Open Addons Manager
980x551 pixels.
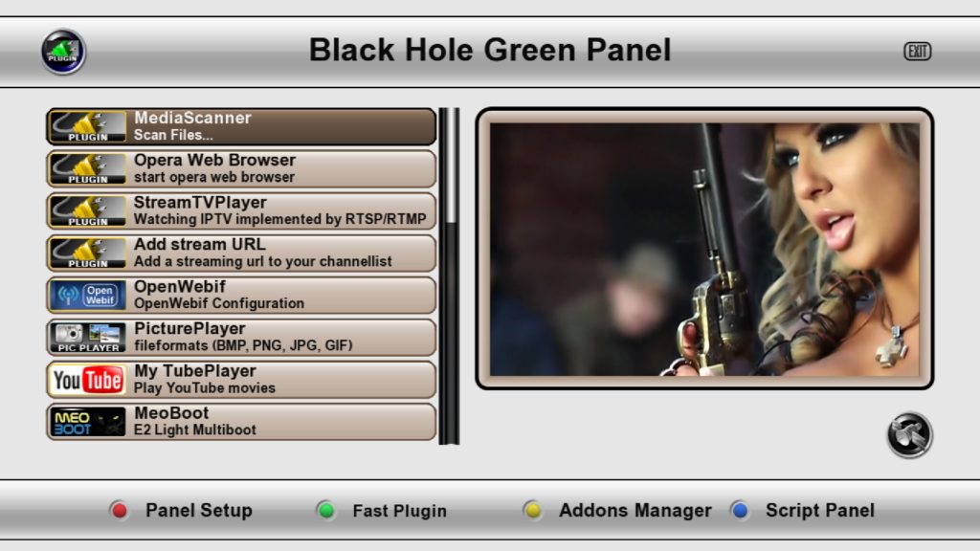[635, 511]
